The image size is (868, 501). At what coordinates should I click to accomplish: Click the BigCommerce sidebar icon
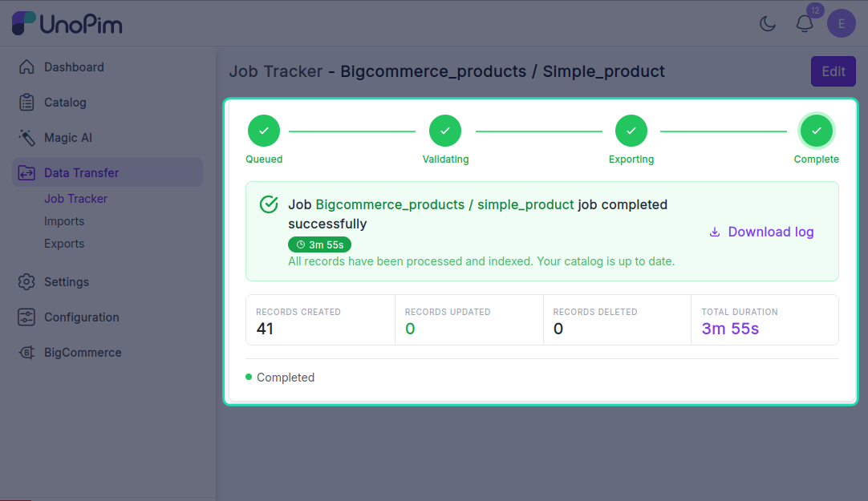26,353
